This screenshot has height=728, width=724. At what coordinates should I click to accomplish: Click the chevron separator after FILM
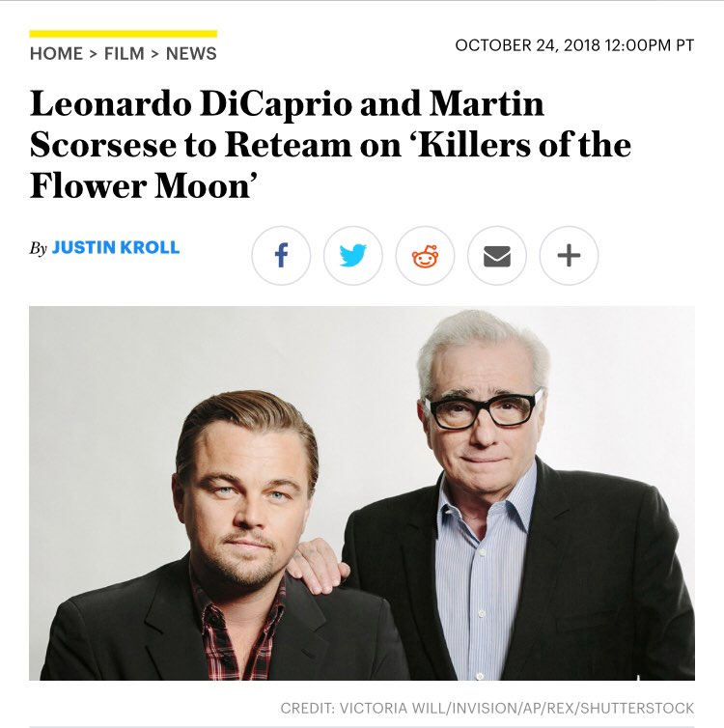coord(155,54)
